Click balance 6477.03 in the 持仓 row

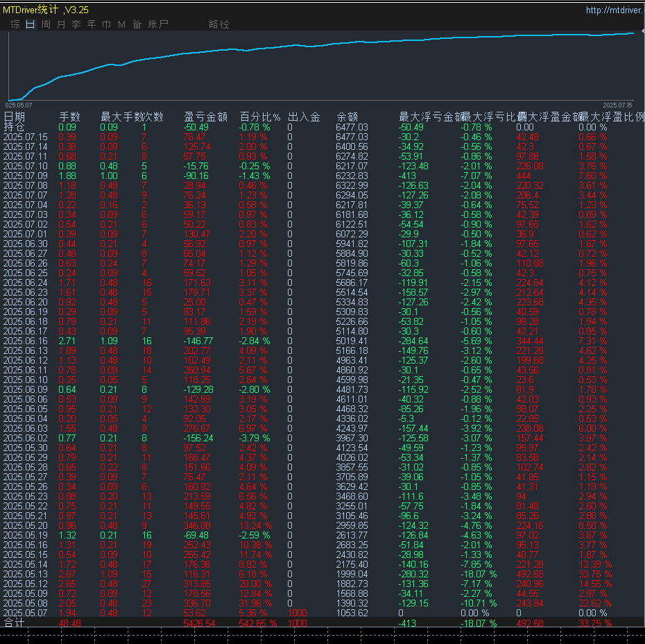click(352, 127)
